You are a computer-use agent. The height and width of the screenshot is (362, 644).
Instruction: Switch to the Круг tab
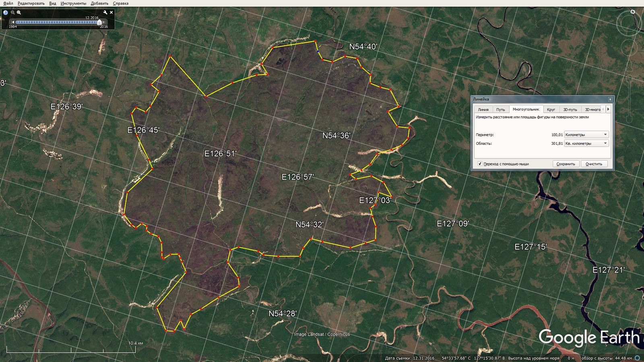[x=551, y=109]
